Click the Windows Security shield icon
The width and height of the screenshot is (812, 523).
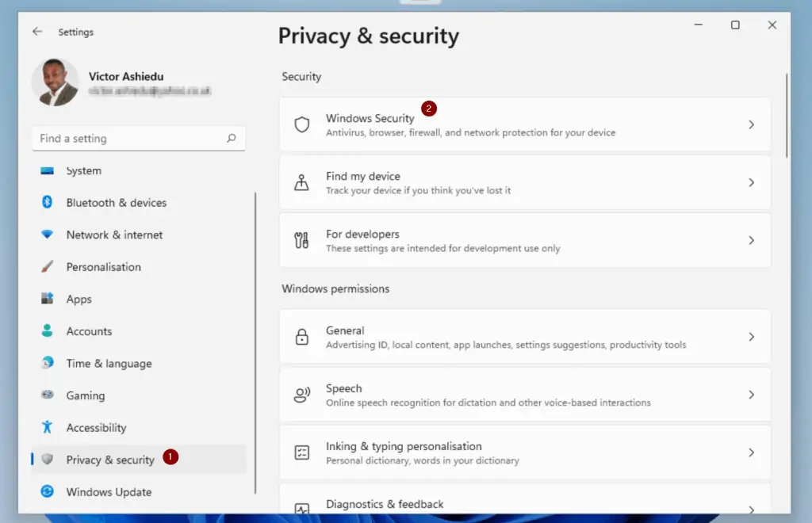[x=302, y=124]
